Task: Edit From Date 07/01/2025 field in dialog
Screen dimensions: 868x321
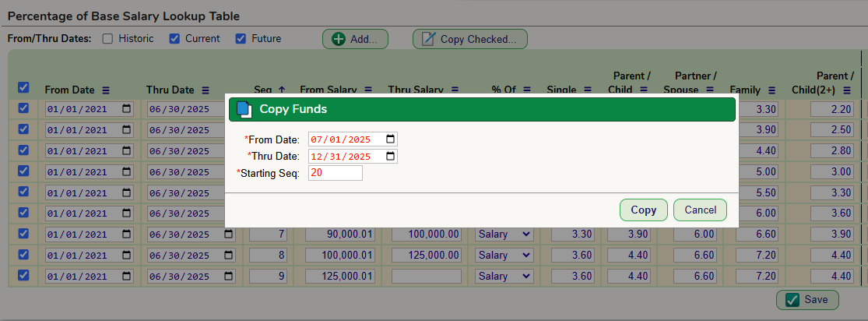Action: (x=353, y=139)
